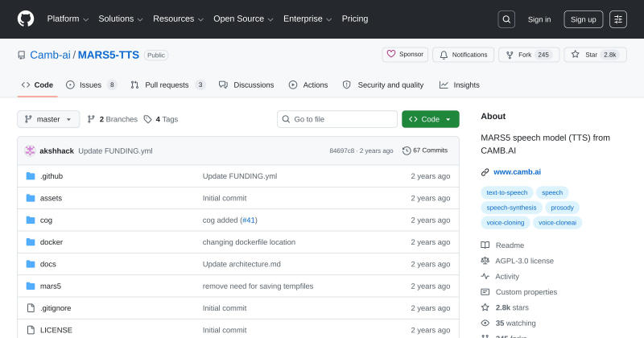Click the star icon on Star button
Screen dimensions: 644x338
(x=576, y=54)
